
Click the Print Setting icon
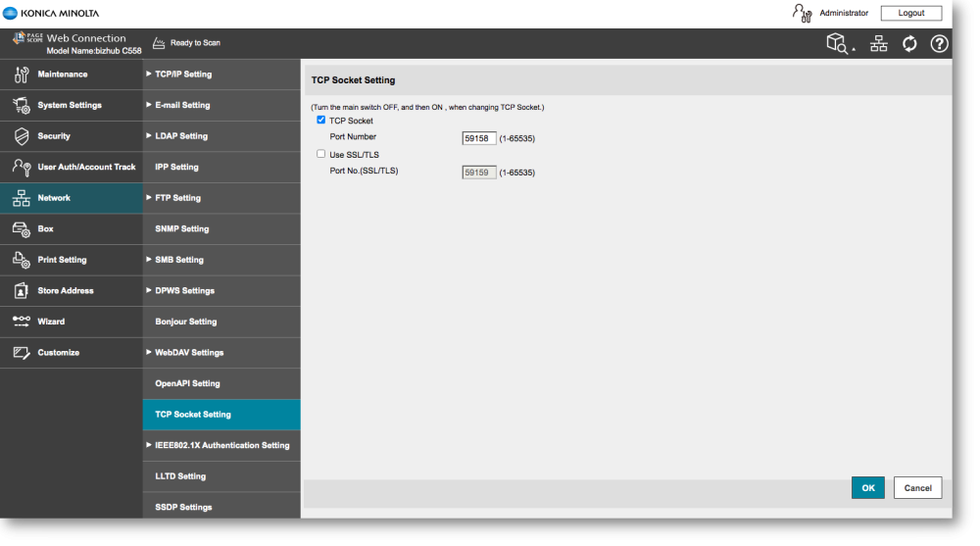pyautogui.click(x=22, y=260)
